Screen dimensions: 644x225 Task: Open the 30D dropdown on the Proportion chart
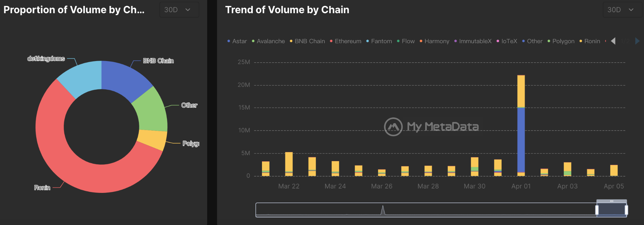click(x=179, y=10)
